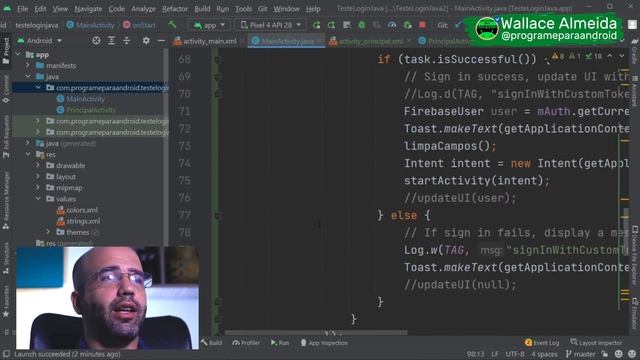The image size is (640, 360).
Task: Click the editor horizontal scrollbar
Action: point(316,333)
